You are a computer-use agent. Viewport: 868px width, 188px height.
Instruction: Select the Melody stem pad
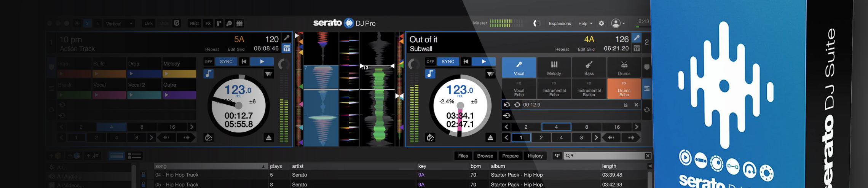coord(554,67)
